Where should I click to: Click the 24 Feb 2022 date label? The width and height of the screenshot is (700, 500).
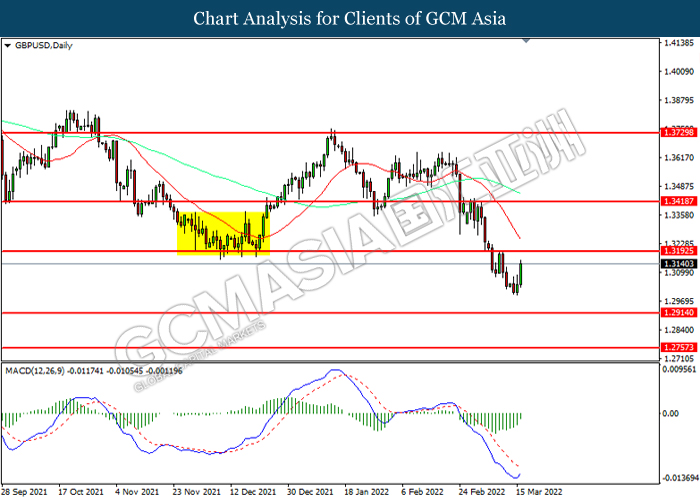(x=481, y=492)
